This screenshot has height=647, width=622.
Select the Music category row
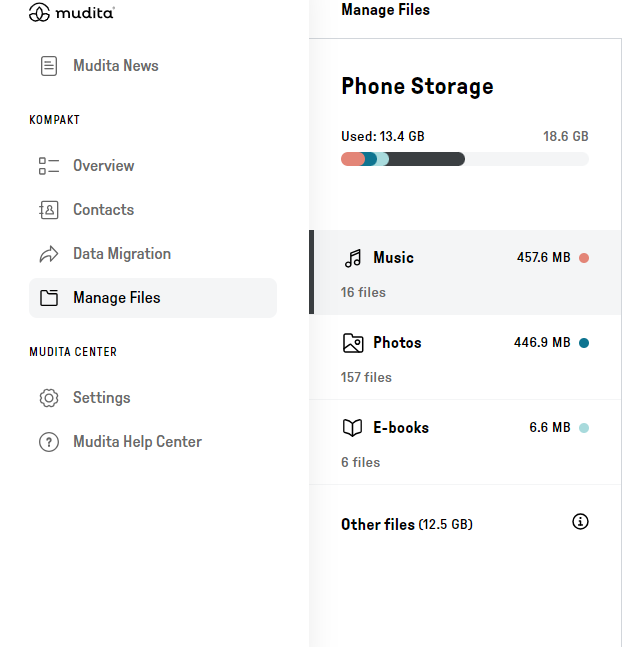[x=465, y=272]
